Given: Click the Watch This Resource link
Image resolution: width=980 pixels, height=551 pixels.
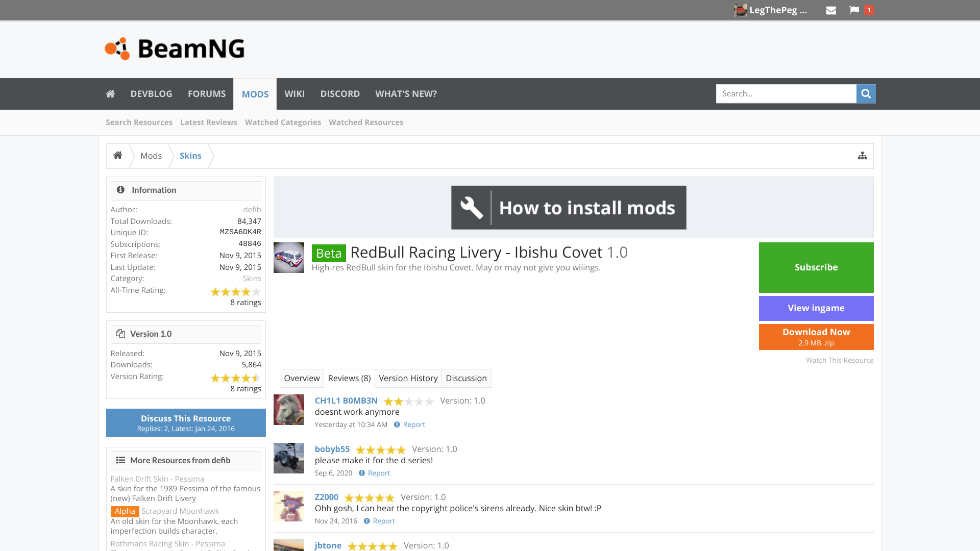Looking at the screenshot, I should coord(839,360).
